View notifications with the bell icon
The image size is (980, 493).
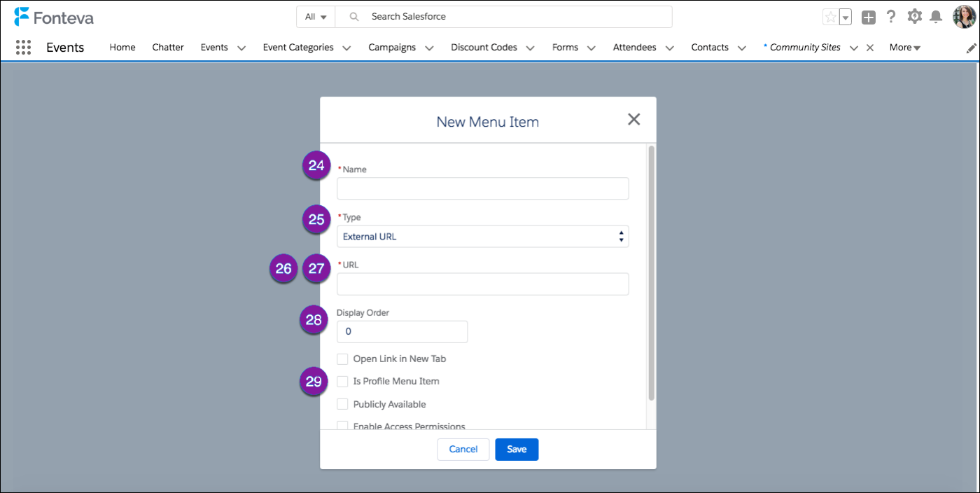937,16
